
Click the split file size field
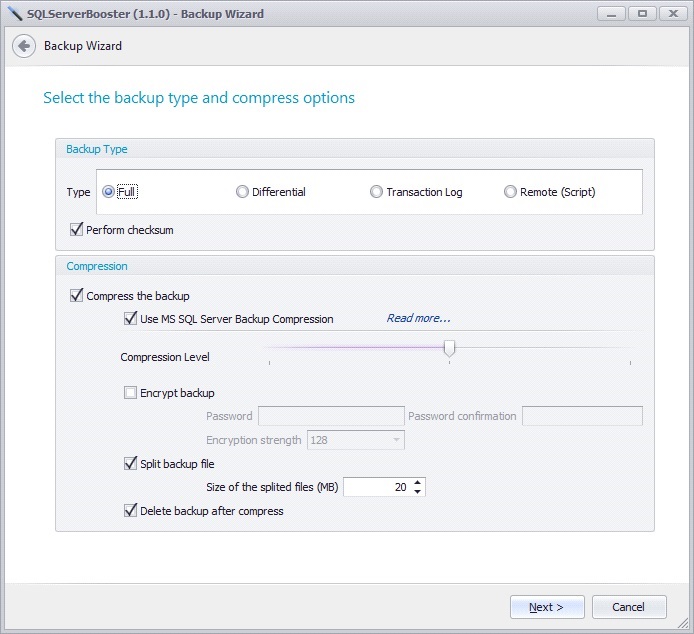click(x=376, y=487)
